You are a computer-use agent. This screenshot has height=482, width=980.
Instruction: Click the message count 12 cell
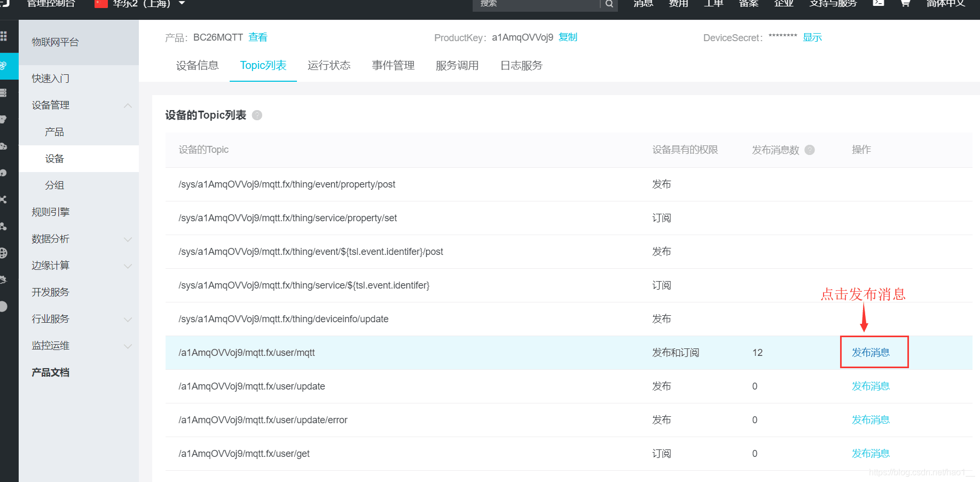click(x=757, y=353)
